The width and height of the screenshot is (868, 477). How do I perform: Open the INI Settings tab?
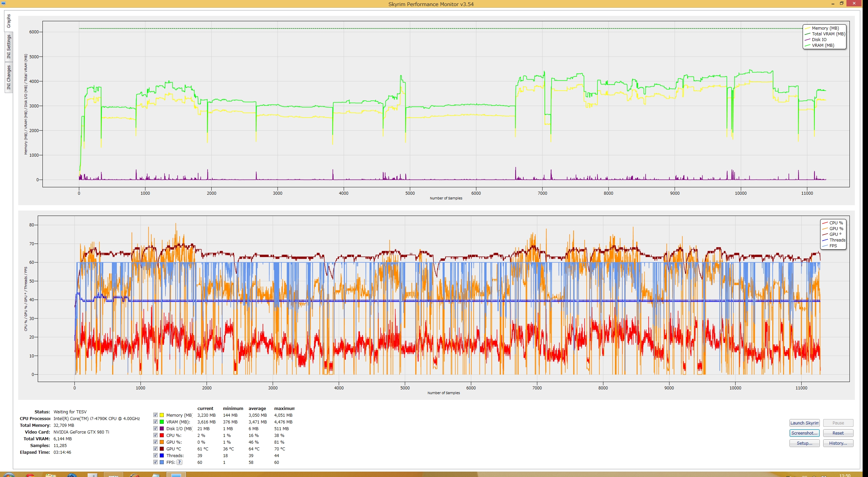click(x=8, y=46)
